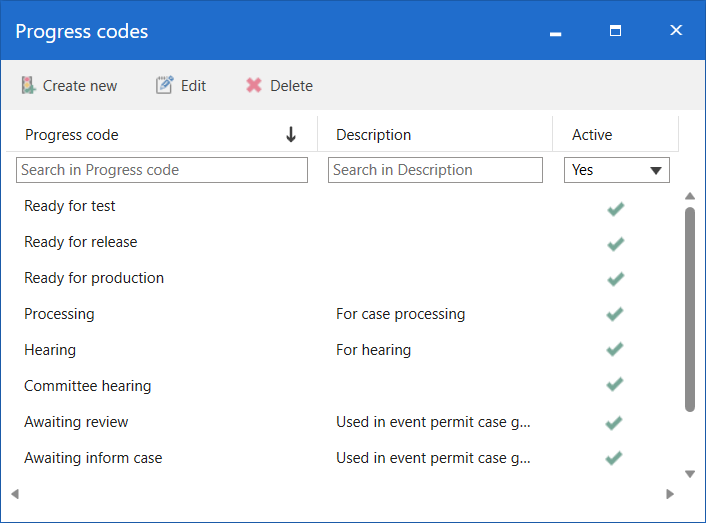The width and height of the screenshot is (706, 523).
Task: Click the Active checkmark for Ready for release
Action: click(x=615, y=243)
